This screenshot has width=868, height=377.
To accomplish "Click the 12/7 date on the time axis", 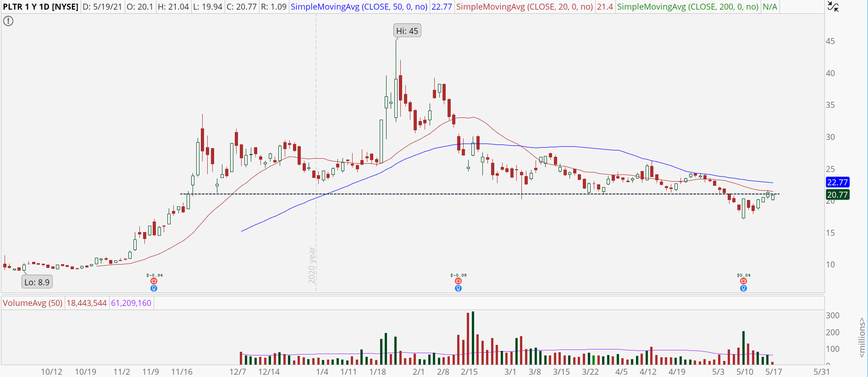I will tap(238, 371).
